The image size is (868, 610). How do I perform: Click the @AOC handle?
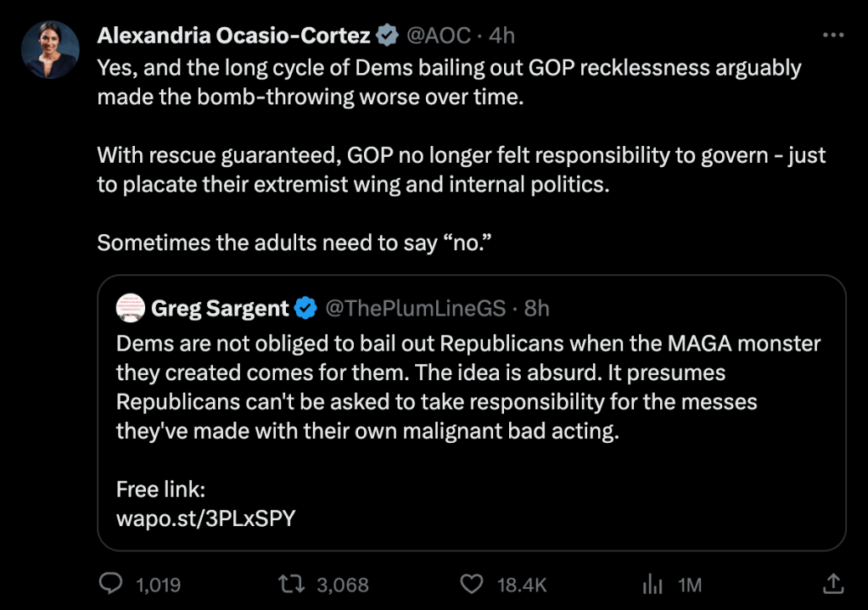[x=438, y=35]
